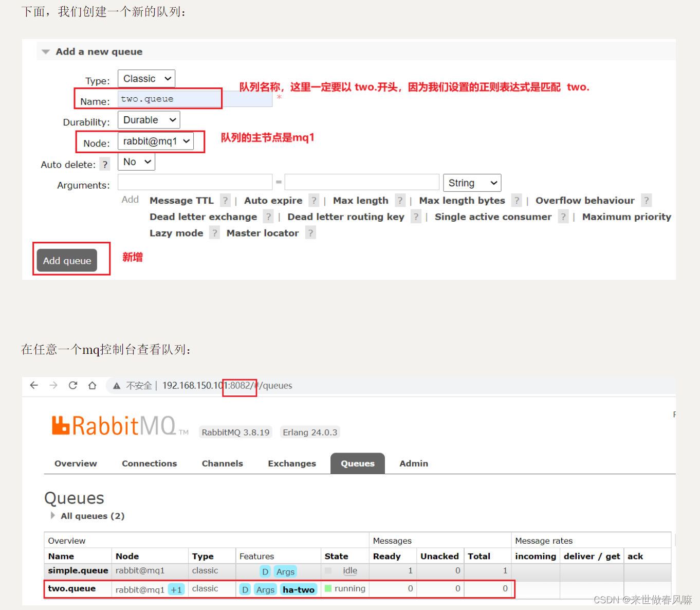
Task: Add the Auto expire argument
Action: tap(273, 201)
